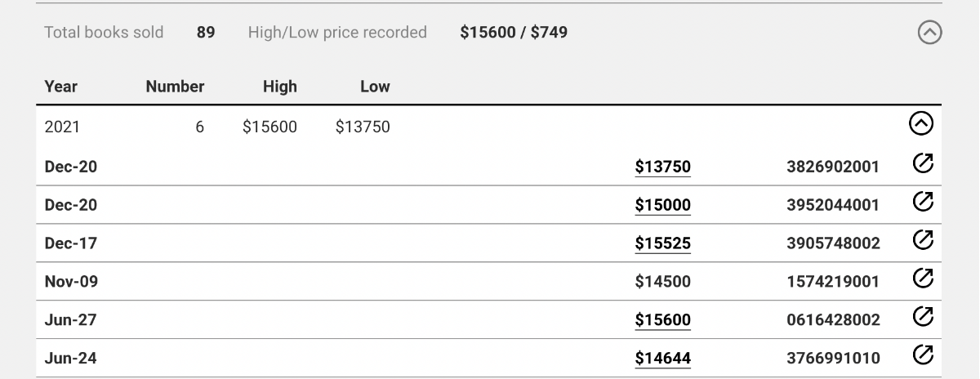This screenshot has height=379, width=980.
Task: Sort by the Number column header
Action: point(175,87)
